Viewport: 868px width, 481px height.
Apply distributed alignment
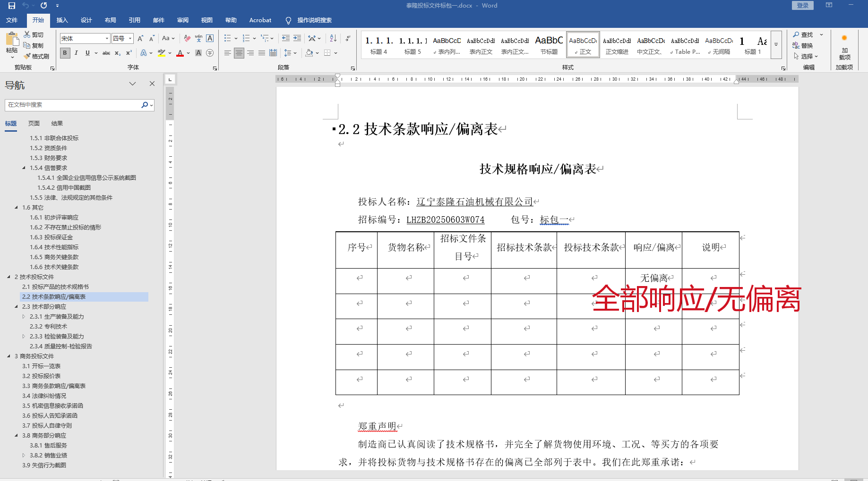click(x=273, y=53)
